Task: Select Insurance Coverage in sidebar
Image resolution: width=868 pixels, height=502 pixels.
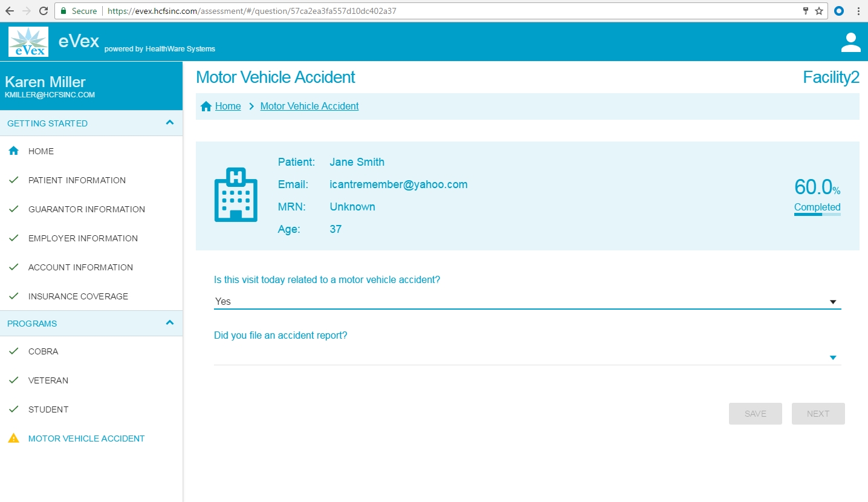Action: click(x=78, y=296)
